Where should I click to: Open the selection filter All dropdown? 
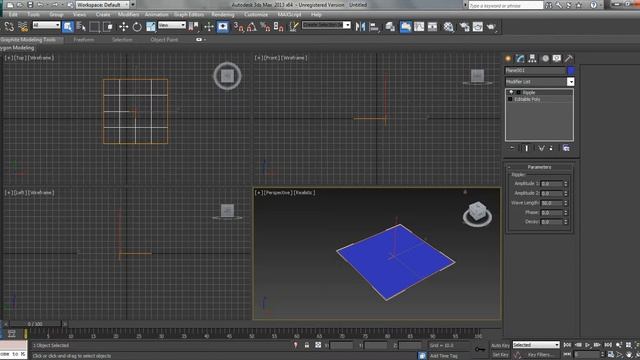pyautogui.click(x=46, y=25)
